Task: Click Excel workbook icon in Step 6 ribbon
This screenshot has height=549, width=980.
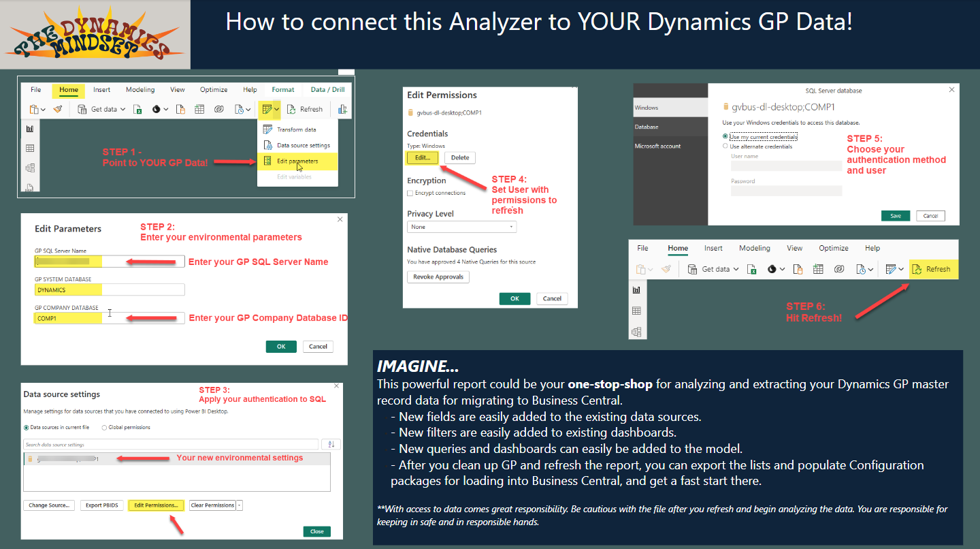Action: [753, 269]
